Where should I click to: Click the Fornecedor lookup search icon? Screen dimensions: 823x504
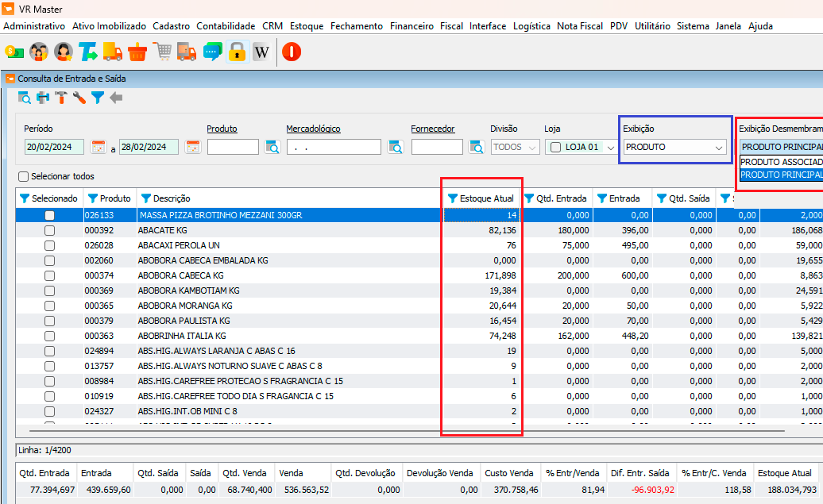477,147
